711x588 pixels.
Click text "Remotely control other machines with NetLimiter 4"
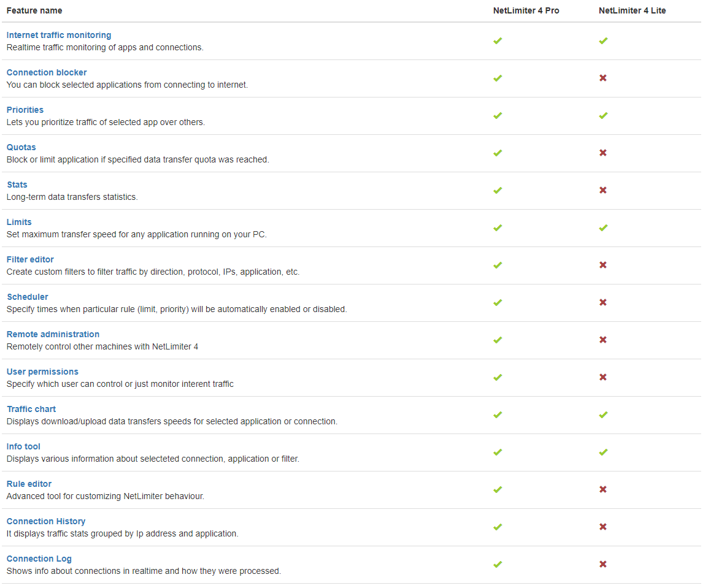(x=102, y=347)
